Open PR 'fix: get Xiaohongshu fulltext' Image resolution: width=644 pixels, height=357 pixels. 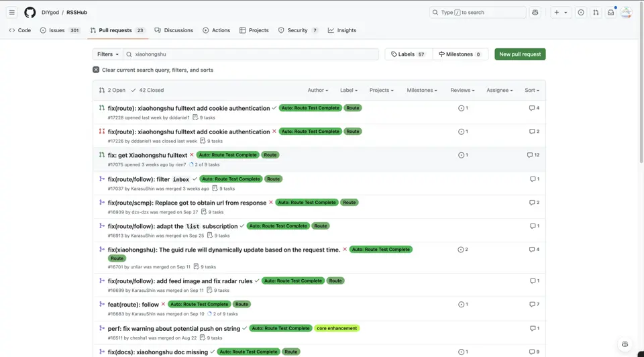point(148,155)
